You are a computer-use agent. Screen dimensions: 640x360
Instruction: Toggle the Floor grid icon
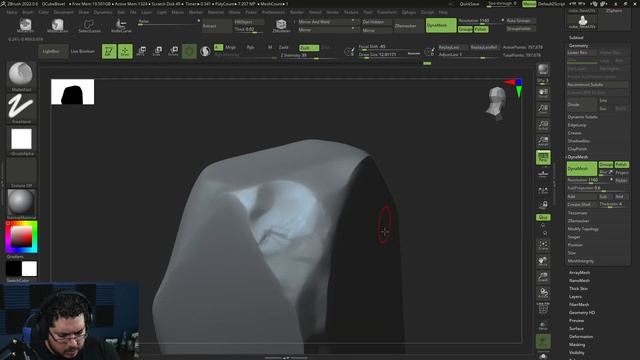click(x=543, y=173)
